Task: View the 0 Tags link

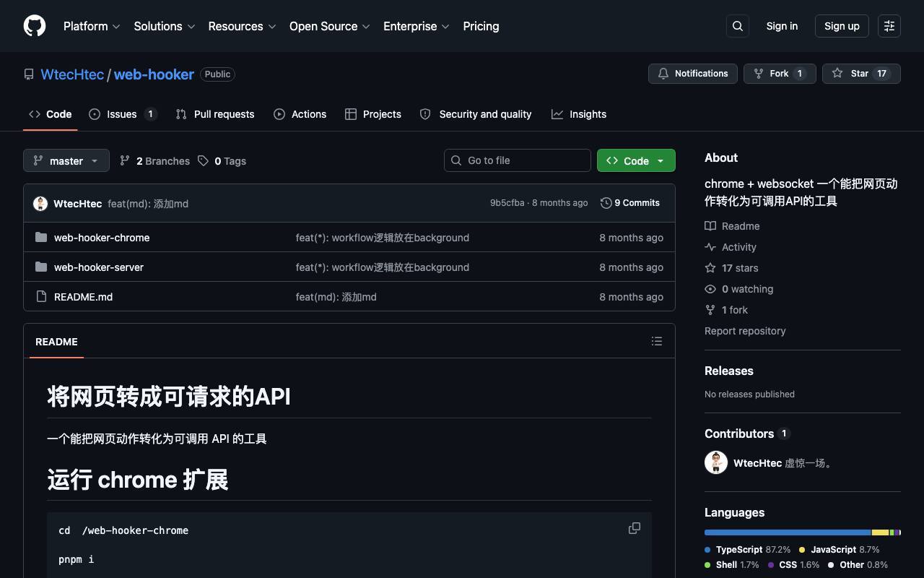Action: tap(222, 161)
